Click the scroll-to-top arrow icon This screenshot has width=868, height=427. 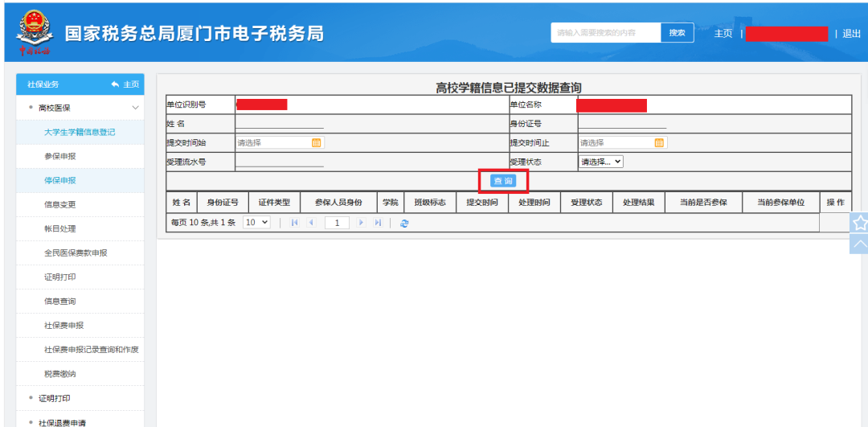coord(859,244)
